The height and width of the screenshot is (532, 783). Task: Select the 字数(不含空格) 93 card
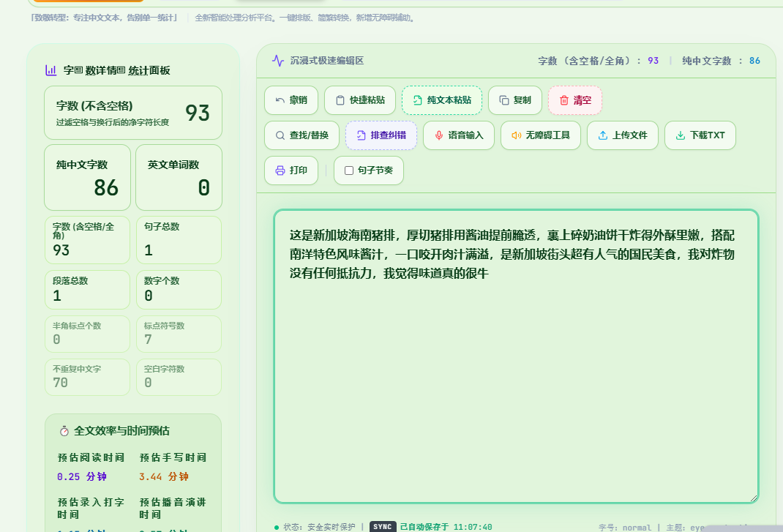coord(133,113)
